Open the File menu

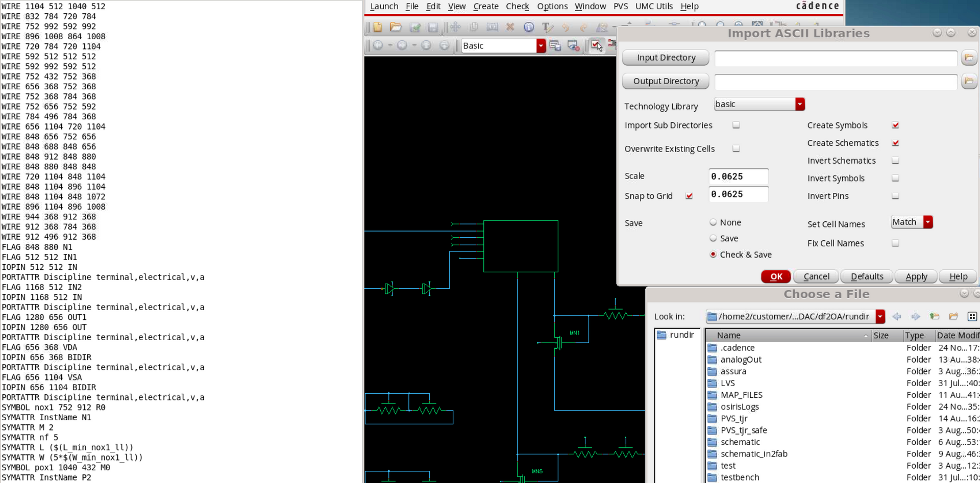(x=412, y=6)
